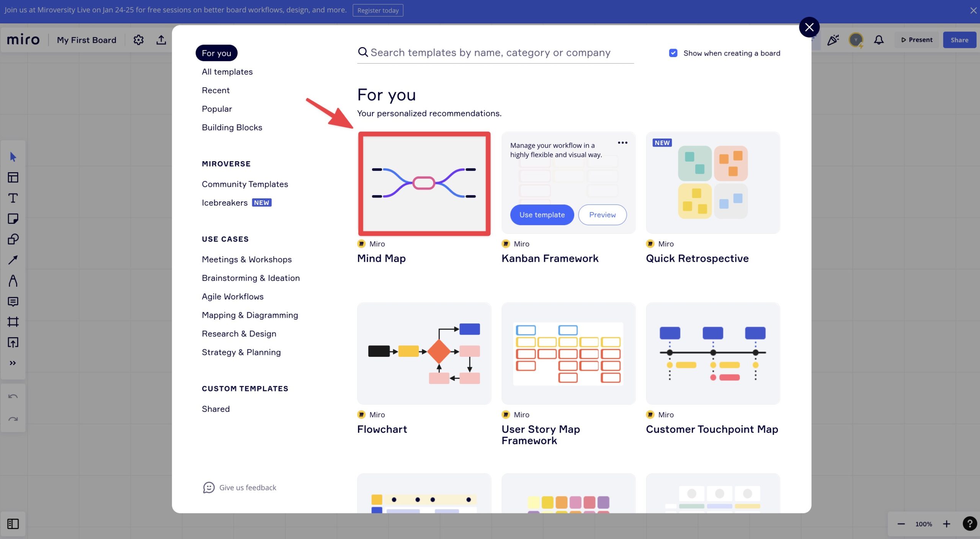This screenshot has height=539, width=980.
Task: Click the export board upload icon
Action: pos(161,40)
